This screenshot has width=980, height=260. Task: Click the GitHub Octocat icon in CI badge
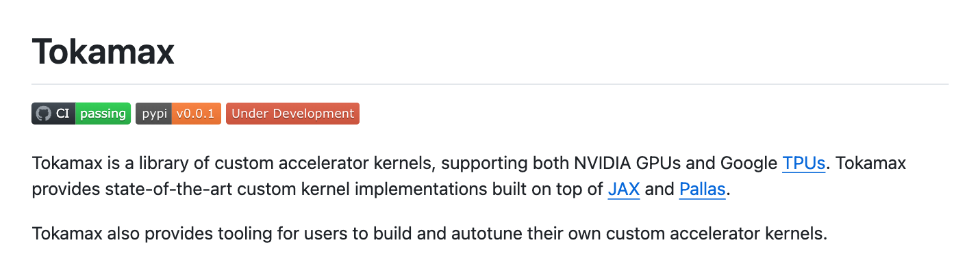pos(43,114)
